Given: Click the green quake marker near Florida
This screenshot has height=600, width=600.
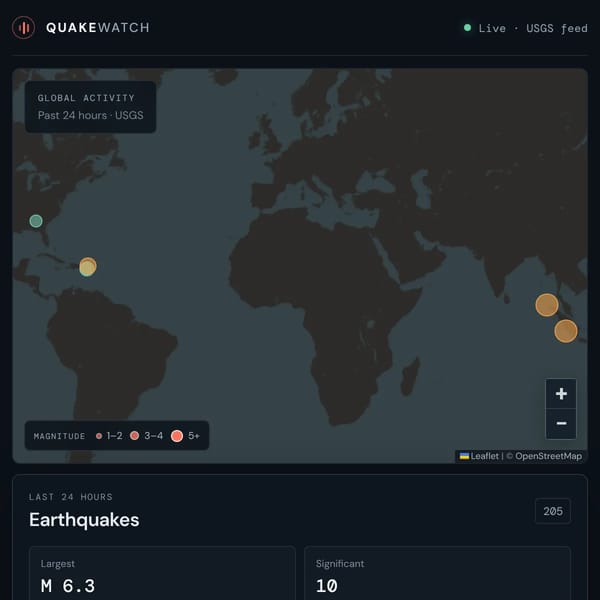Looking at the screenshot, I should [x=36, y=221].
